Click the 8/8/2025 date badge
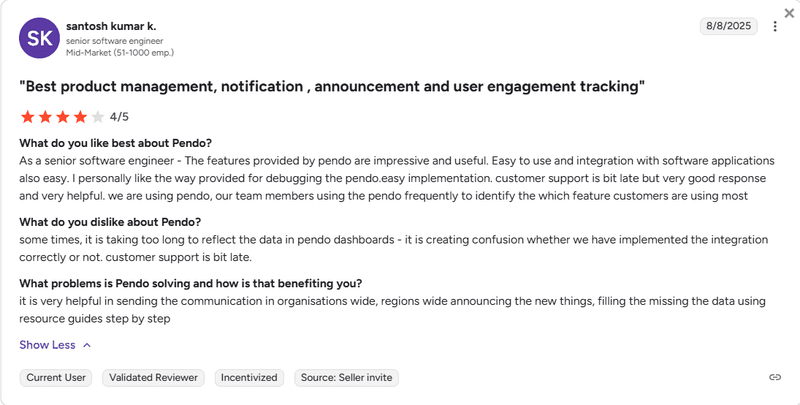Viewport: 800px width, 405px height. click(729, 27)
